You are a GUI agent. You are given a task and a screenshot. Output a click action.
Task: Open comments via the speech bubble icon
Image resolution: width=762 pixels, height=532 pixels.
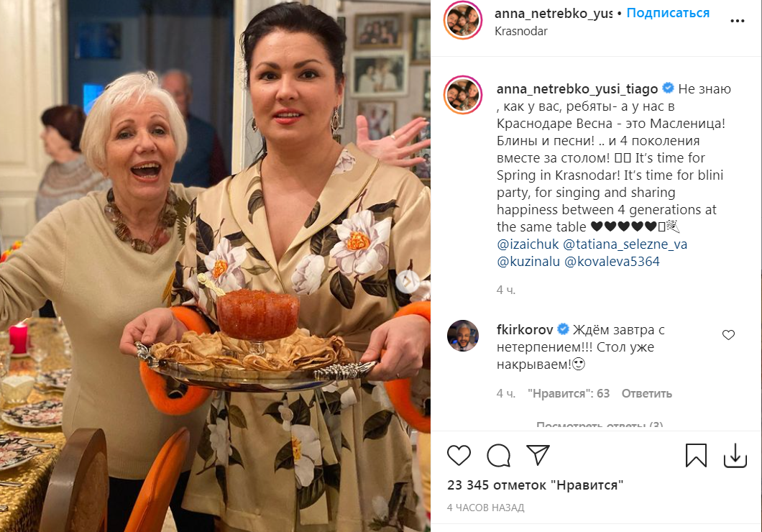pos(499,456)
